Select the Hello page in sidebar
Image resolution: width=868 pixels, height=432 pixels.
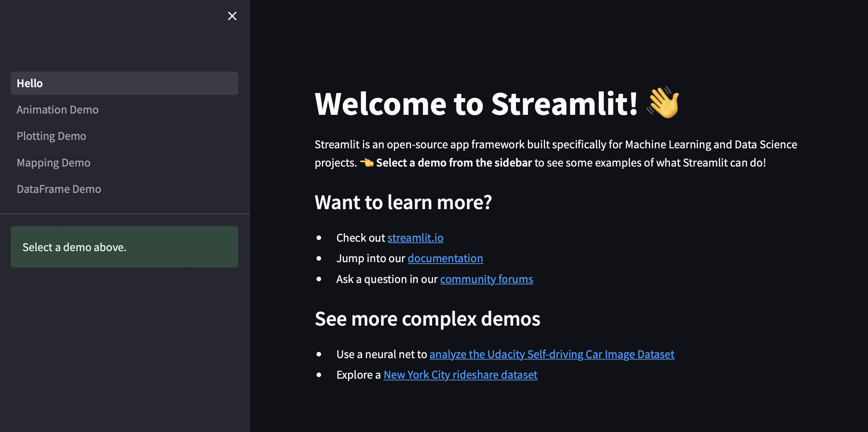[124, 83]
